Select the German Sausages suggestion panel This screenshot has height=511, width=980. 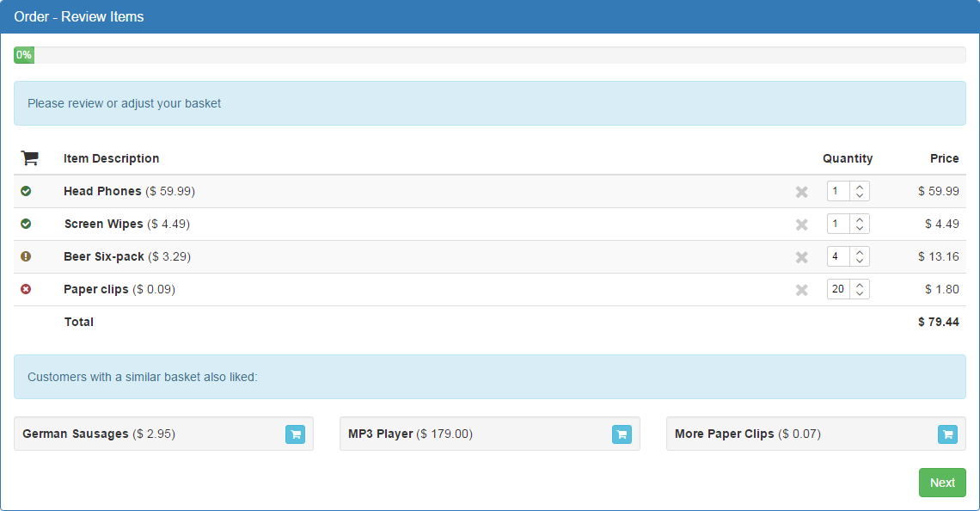tap(163, 434)
